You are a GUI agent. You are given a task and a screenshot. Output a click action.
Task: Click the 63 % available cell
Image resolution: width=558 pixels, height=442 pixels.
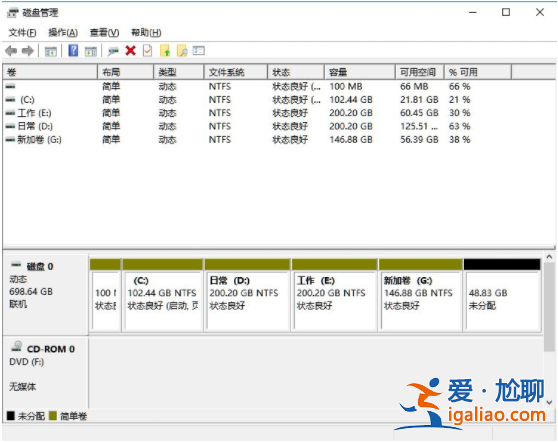pyautogui.click(x=459, y=126)
